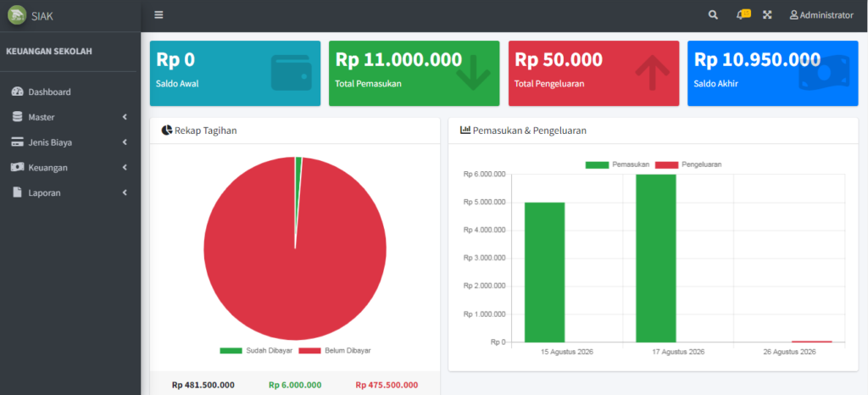Open the Administrator user menu

click(x=821, y=15)
